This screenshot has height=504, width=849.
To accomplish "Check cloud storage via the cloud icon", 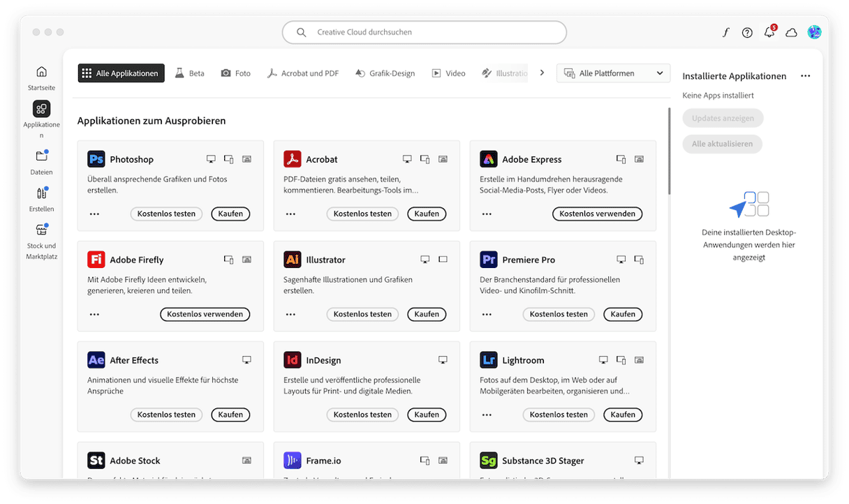I will [x=791, y=32].
